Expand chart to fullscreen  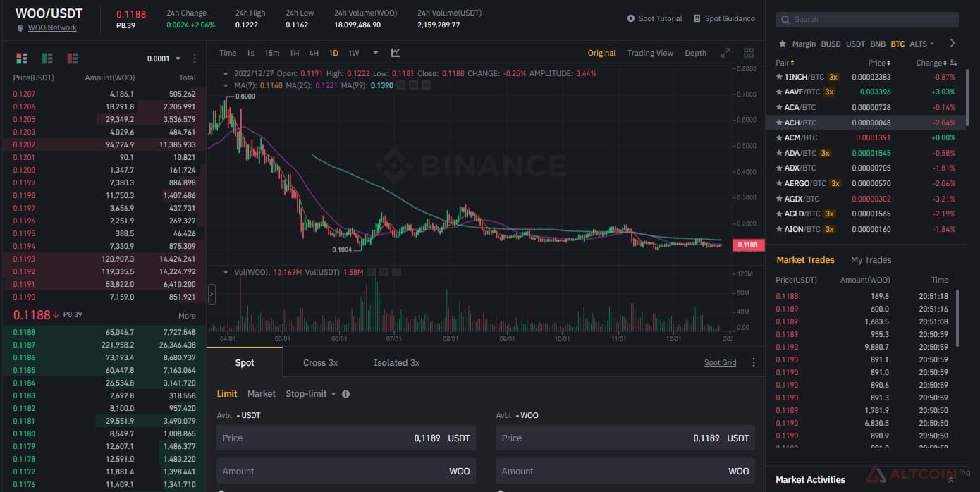coord(725,53)
